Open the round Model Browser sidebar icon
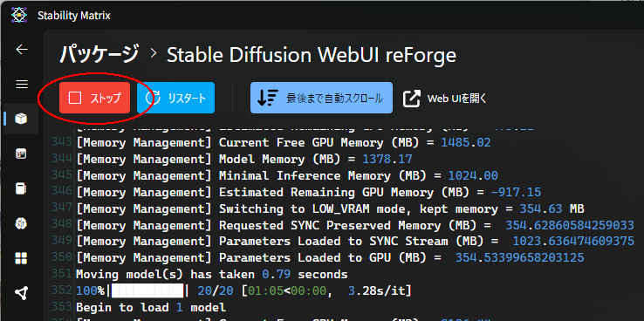 [21, 223]
